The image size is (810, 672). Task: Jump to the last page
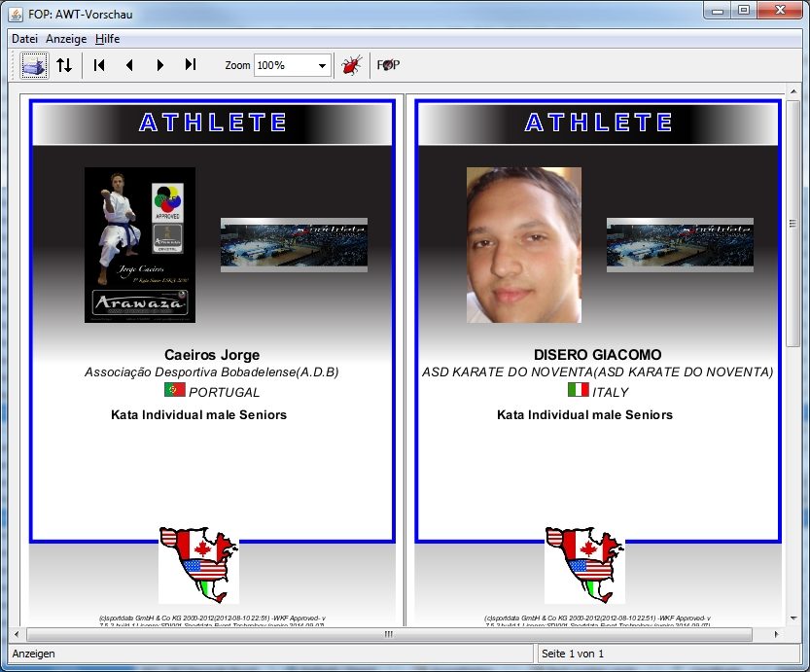[x=191, y=64]
